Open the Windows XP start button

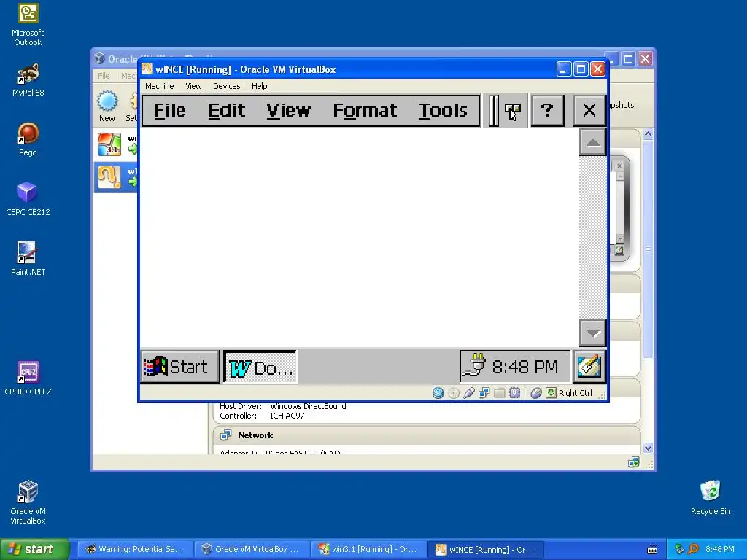(34, 549)
